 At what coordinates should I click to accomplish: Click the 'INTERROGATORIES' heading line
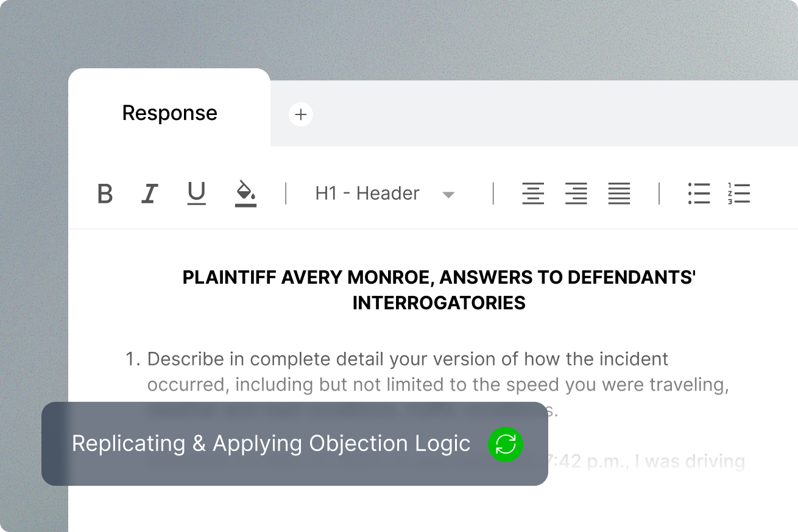[439, 303]
